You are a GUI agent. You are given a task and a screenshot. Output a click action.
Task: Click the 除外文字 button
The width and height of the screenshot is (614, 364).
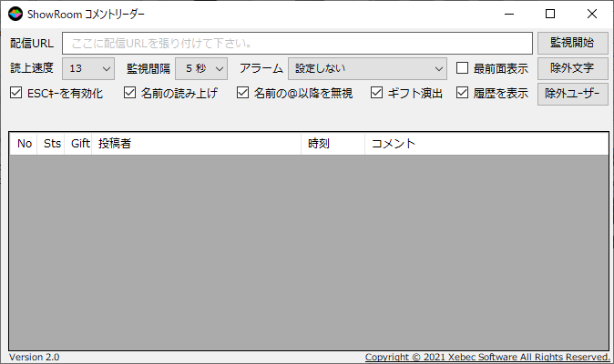(x=572, y=68)
